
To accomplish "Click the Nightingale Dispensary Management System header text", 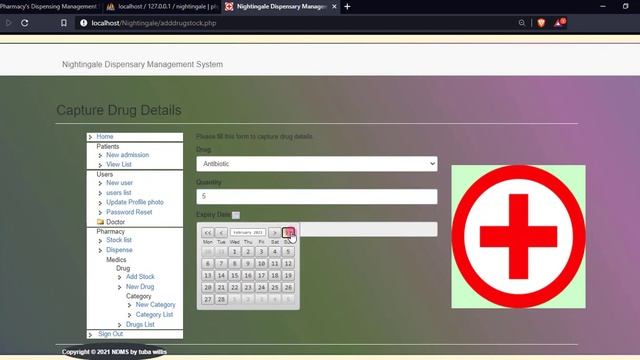I will [x=142, y=64].
